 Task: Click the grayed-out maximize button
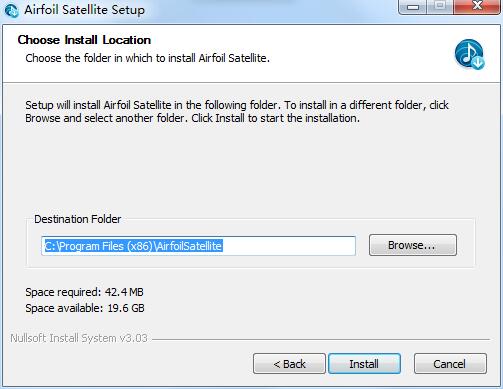point(440,7)
